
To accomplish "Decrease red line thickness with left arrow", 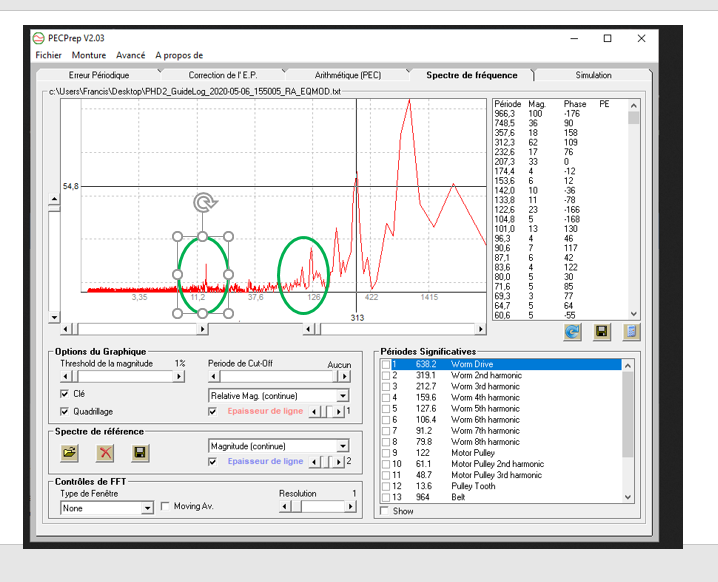I will (x=314, y=412).
